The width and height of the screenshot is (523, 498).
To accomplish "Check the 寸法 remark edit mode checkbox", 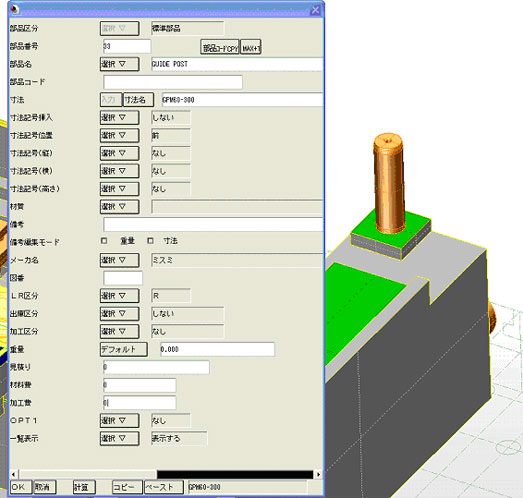I will tap(150, 240).
